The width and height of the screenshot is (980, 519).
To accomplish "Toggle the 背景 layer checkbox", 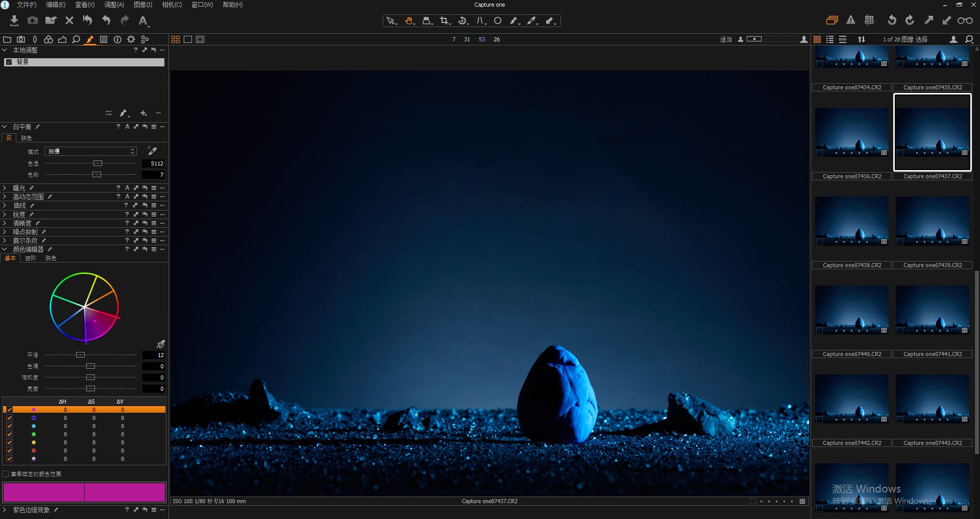I will (9, 62).
